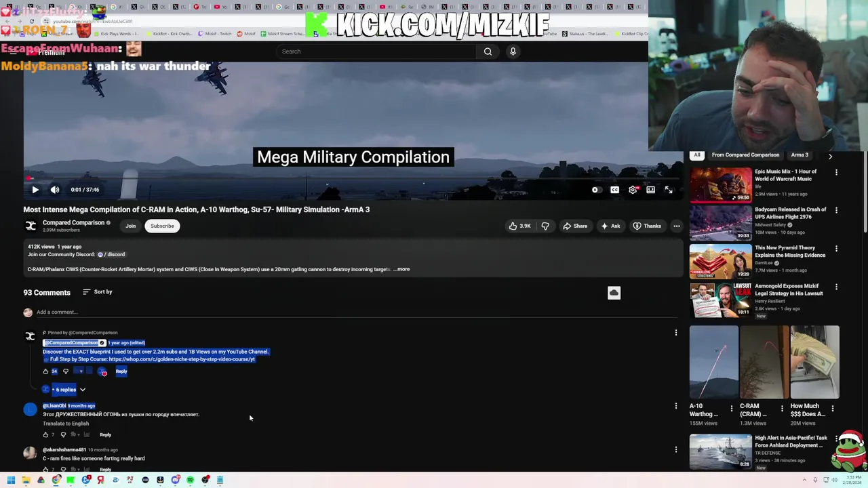Viewport: 868px width, 488px height.
Task: Start voice search with the microphone icon
Action: coord(513,52)
